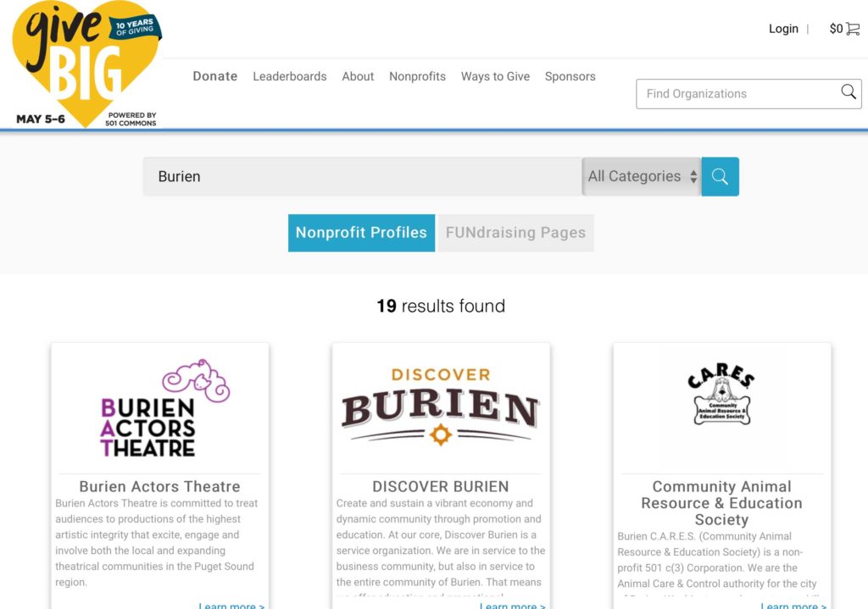
Task: Click the blue search magnifier button
Action: pos(720,176)
